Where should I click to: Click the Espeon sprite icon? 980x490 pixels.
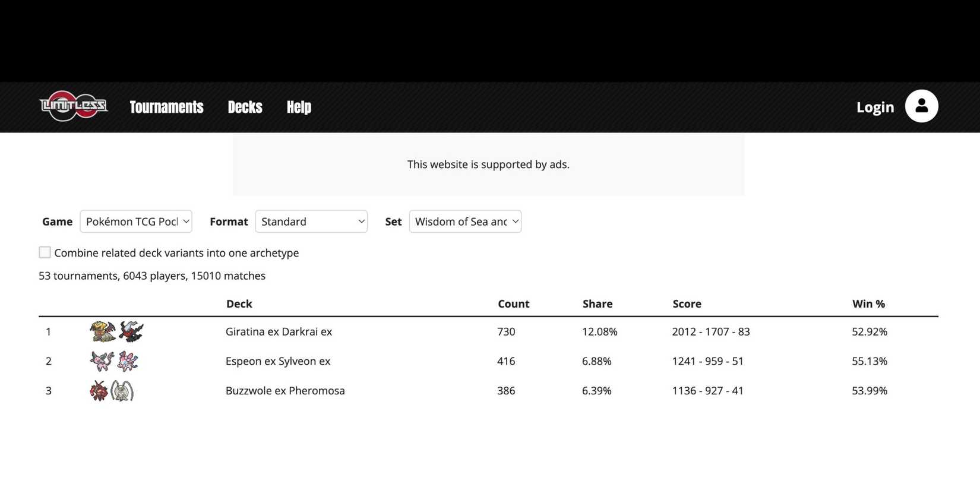point(102,361)
